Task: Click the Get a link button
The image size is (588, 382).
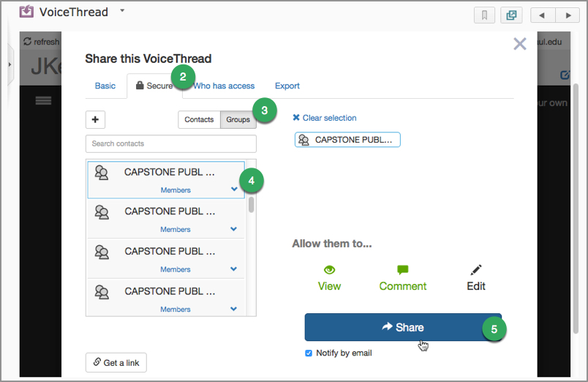Action: [x=116, y=362]
